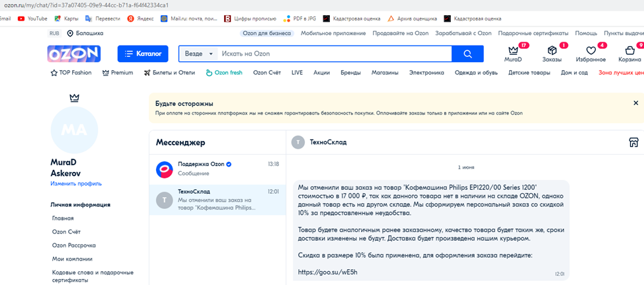Image resolution: width=644 pixels, height=285 pixels.
Task: Open Ozon для бизнеса link
Action: (267, 33)
